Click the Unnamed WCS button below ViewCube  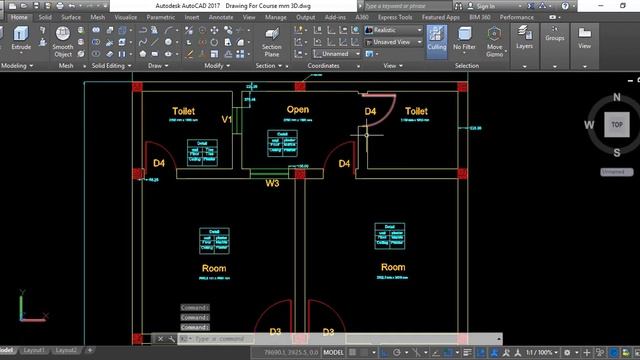[x=616, y=172]
